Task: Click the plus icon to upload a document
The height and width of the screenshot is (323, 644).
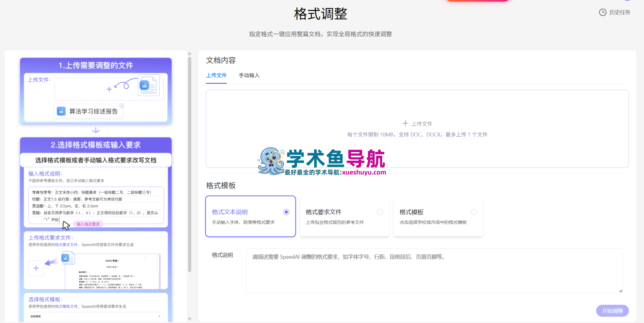Action: 405,123
